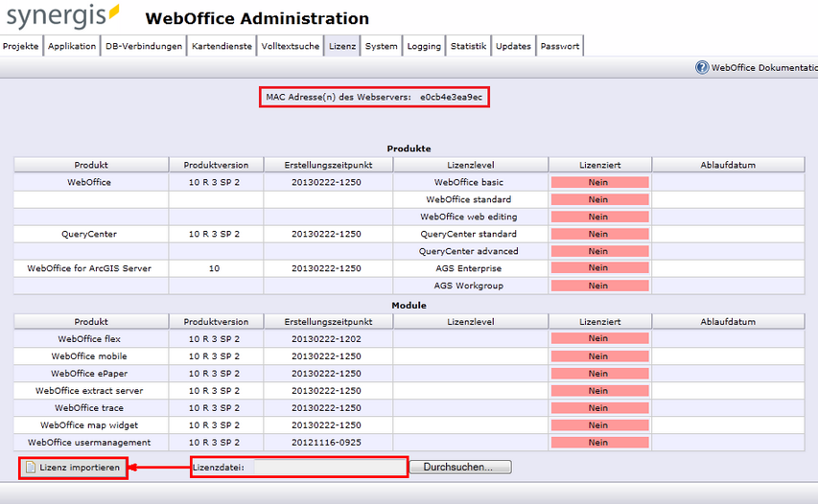The image size is (818, 504).
Task: Click the Durchsuchen... button
Action: (x=460, y=467)
